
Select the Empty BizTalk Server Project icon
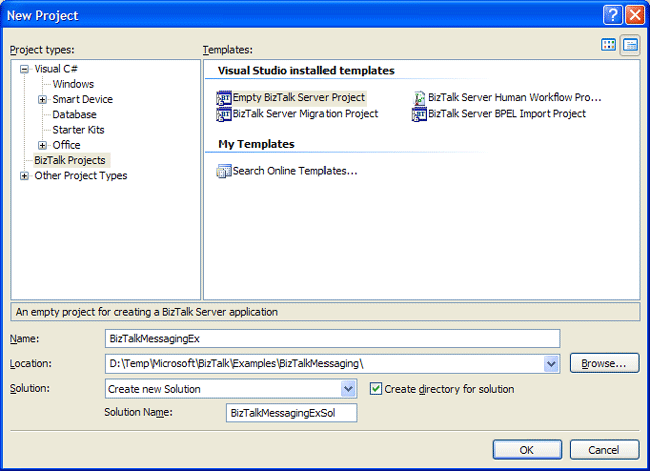223,98
